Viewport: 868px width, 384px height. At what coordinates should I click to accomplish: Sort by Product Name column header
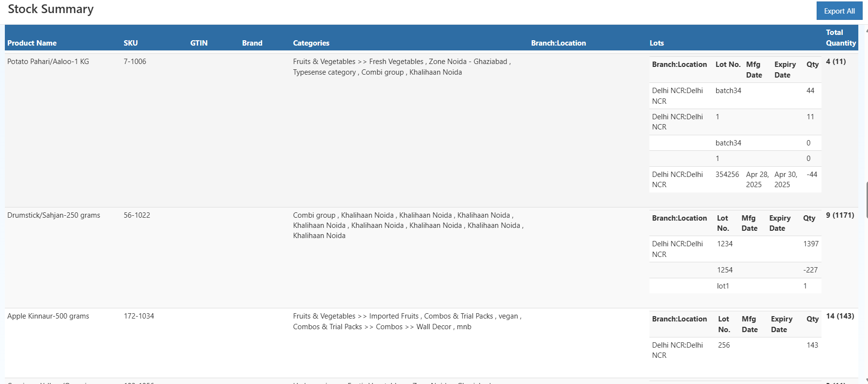click(x=32, y=43)
